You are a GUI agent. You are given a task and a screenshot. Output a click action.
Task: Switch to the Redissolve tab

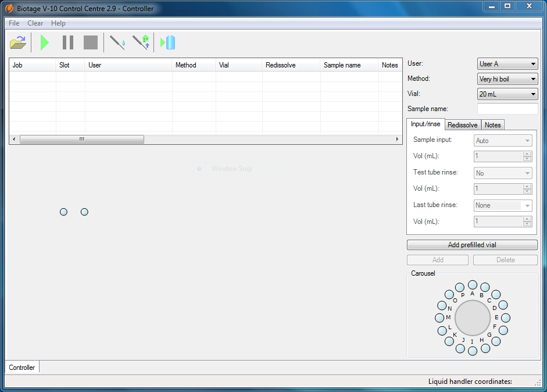coord(462,124)
